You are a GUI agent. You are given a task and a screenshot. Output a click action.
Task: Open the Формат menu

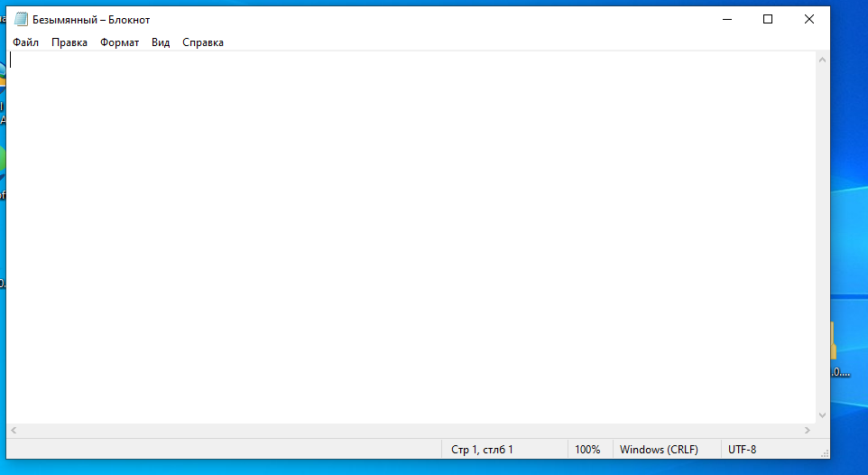pos(119,42)
